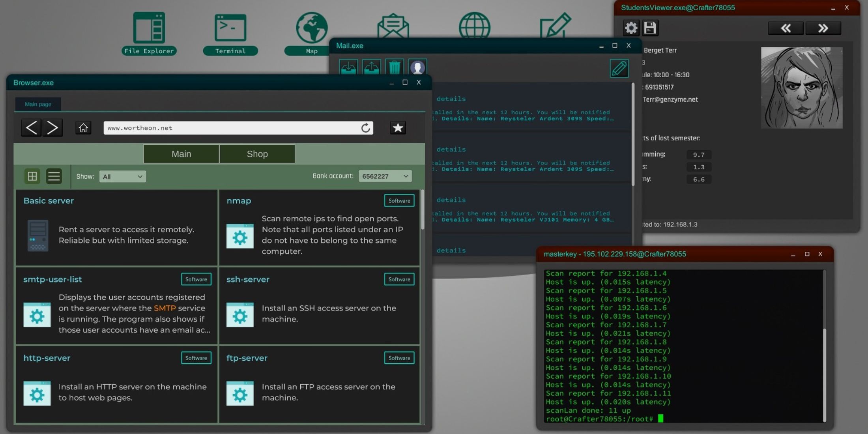Open the Shop tab on wortheon
The width and height of the screenshot is (868, 434).
[x=257, y=154]
